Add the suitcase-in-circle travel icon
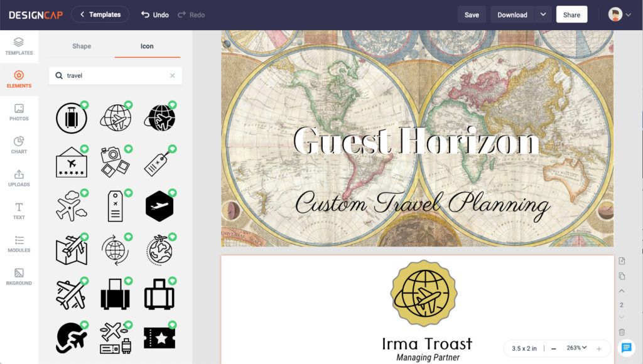This screenshot has height=364, width=643. tap(72, 118)
